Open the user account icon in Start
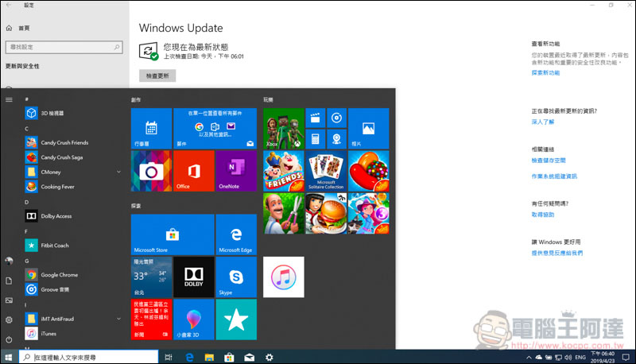Viewport: 636px width, 364px height. pos(9,261)
